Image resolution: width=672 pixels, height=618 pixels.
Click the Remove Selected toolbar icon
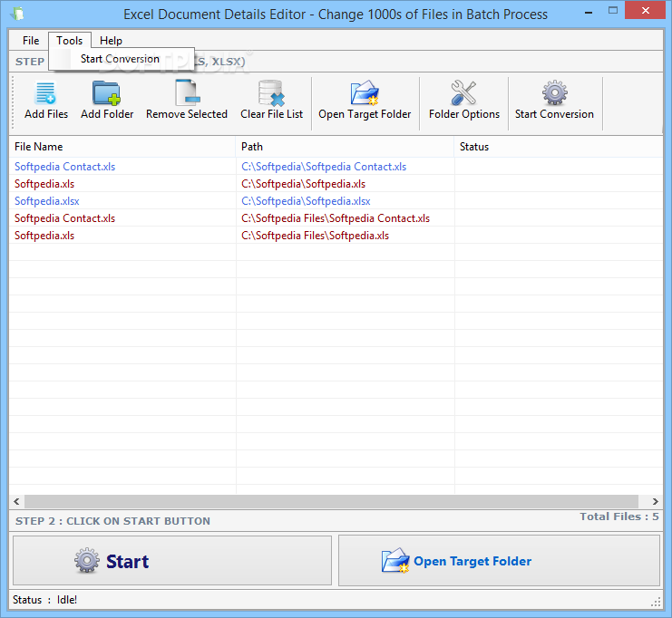pos(188,92)
